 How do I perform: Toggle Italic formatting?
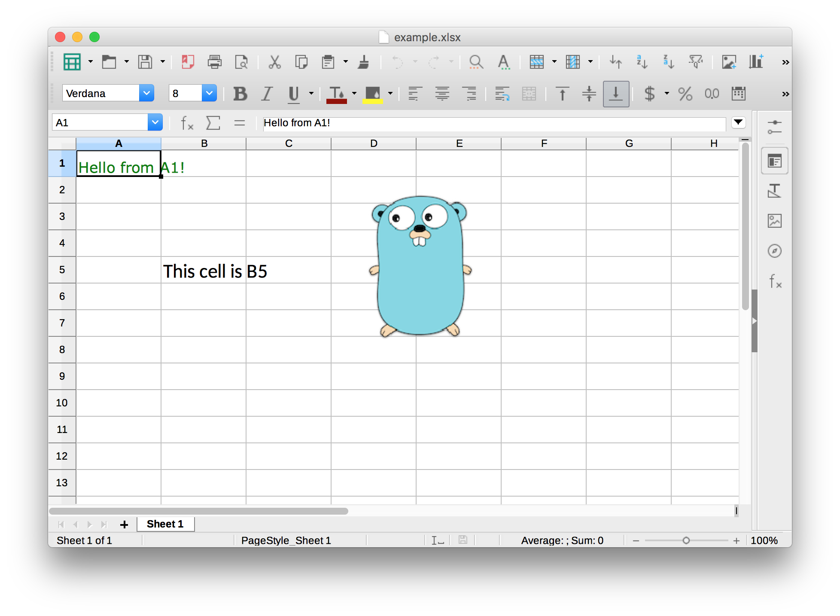click(267, 94)
